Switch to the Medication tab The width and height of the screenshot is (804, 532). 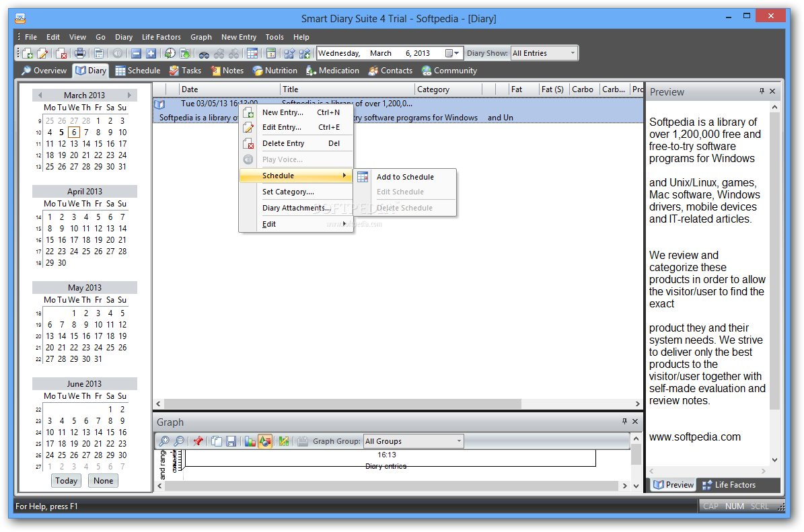pyautogui.click(x=332, y=71)
